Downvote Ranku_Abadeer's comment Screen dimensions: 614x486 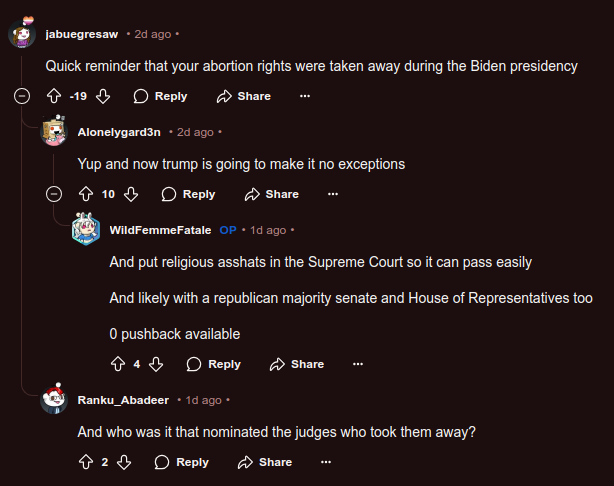(x=124, y=462)
